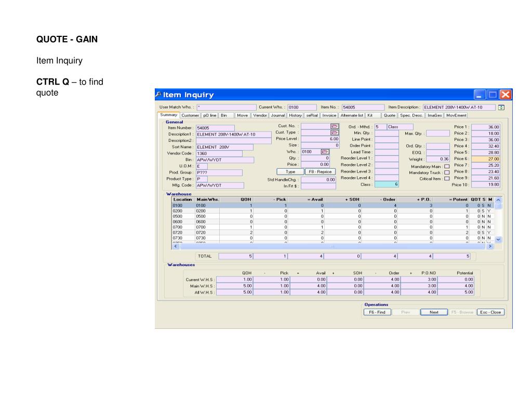Click the Std HandleChg. field
The width and height of the screenshot is (532, 399).
pyautogui.click(x=318, y=180)
